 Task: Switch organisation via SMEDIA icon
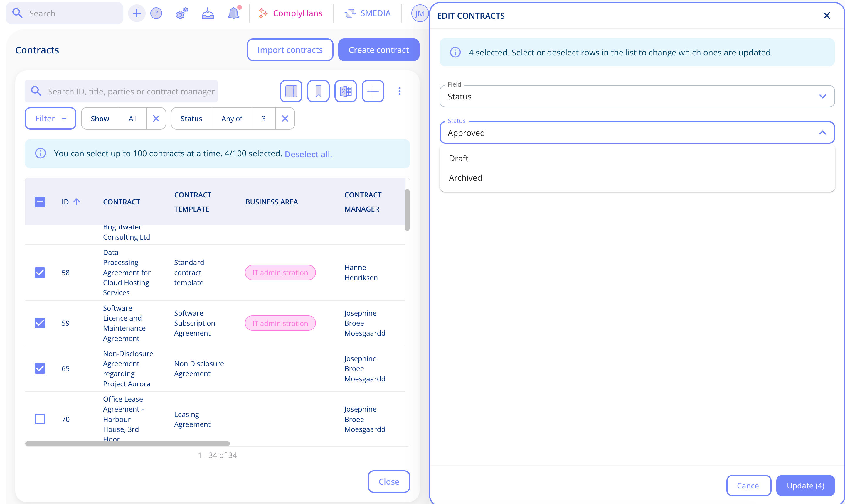367,13
